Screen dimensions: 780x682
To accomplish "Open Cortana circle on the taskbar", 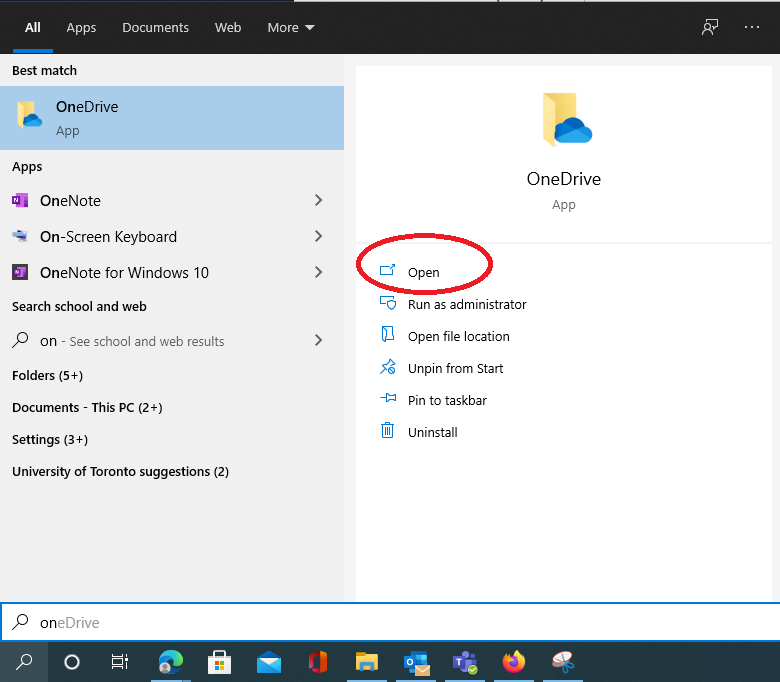I will pyautogui.click(x=72, y=662).
